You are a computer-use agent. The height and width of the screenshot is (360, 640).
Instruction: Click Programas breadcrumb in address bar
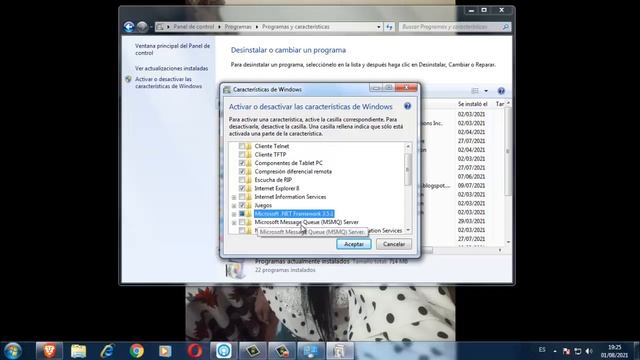(238, 27)
